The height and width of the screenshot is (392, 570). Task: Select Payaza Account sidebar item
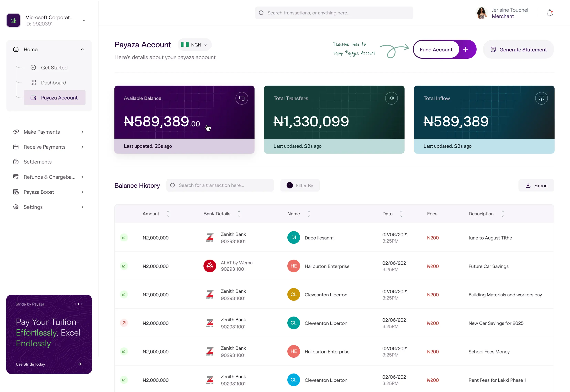click(54, 97)
